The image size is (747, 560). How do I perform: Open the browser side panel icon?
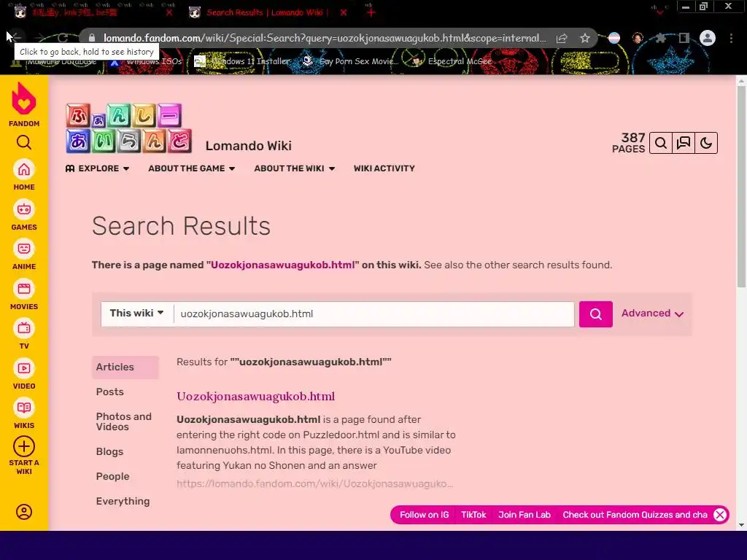pos(684,38)
